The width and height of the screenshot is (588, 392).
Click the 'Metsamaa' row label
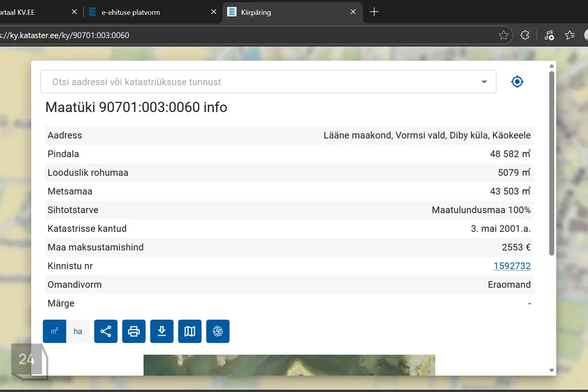coord(70,191)
